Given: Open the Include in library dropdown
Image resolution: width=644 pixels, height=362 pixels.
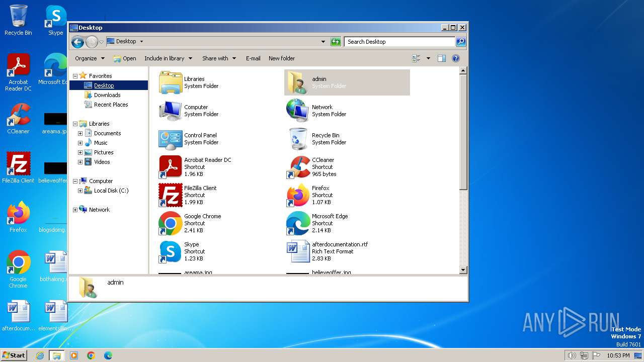Looking at the screenshot, I should tap(168, 58).
